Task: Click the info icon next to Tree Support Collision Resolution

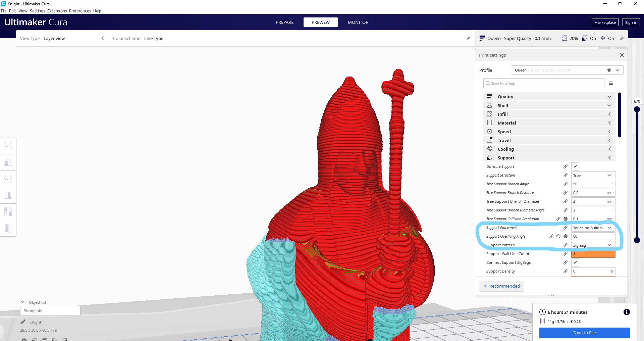Action: (566, 219)
